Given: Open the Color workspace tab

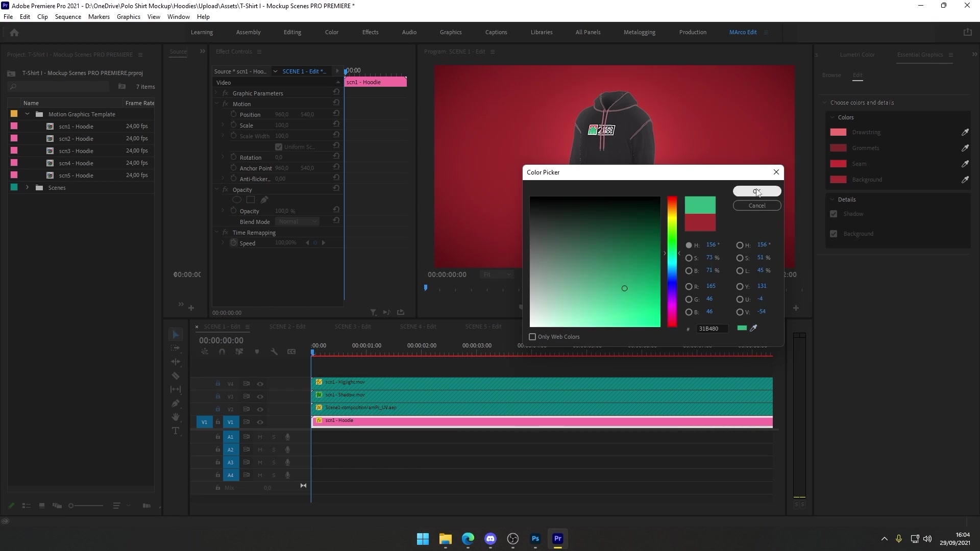Looking at the screenshot, I should tap(331, 32).
